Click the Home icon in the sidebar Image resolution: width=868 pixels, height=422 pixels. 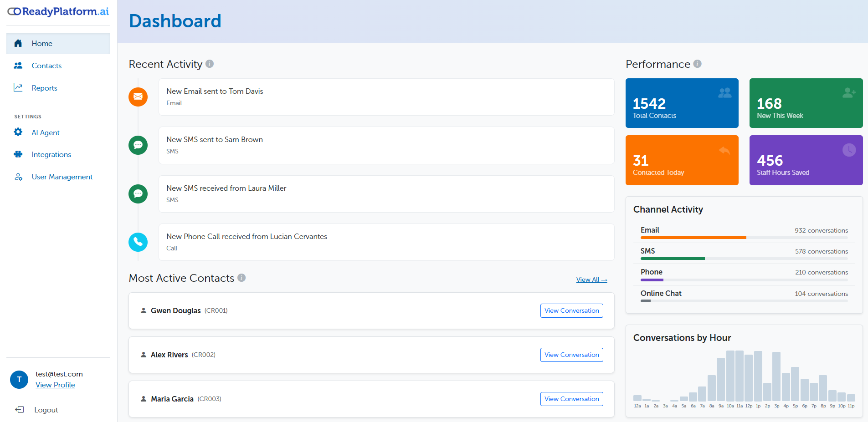18,43
